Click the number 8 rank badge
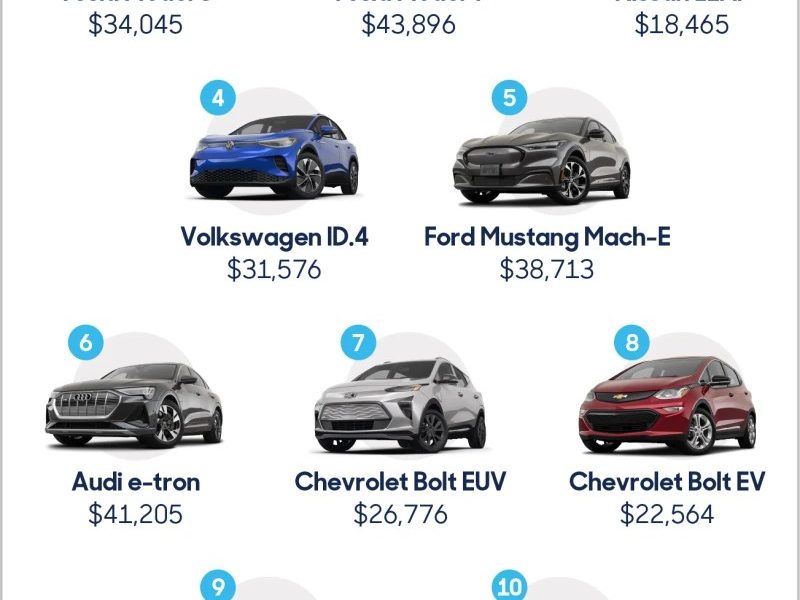This screenshot has height=600, width=800. coord(632,342)
